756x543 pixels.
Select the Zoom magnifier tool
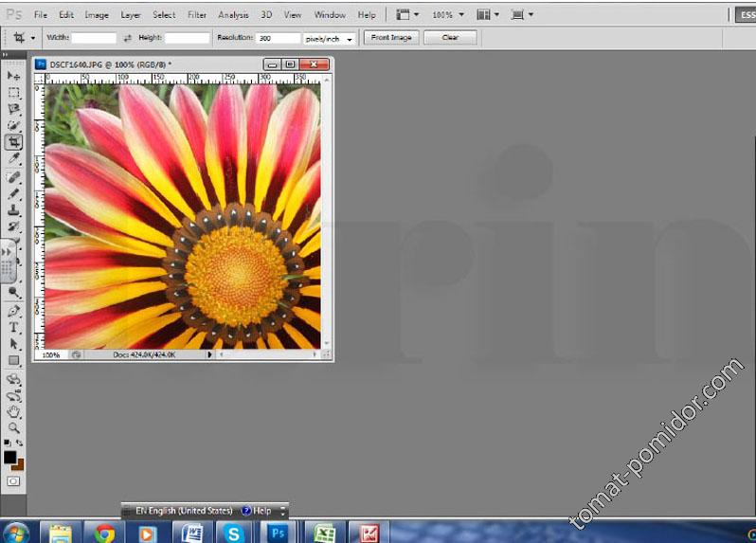pyautogui.click(x=13, y=428)
